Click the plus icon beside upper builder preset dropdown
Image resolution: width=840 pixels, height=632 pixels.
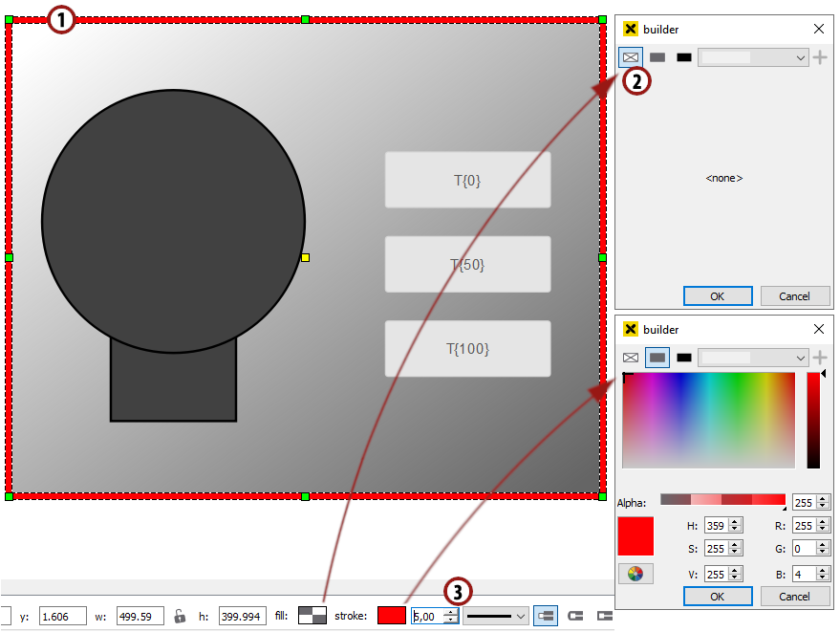pyautogui.click(x=819, y=57)
